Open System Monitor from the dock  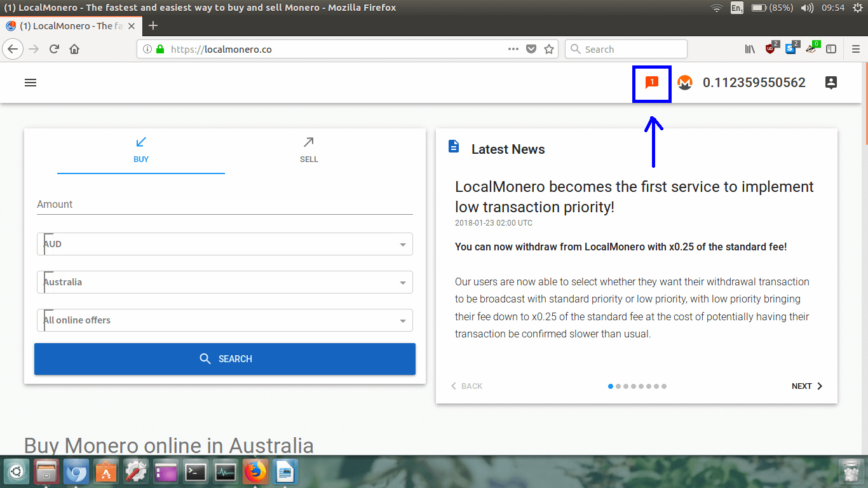click(226, 472)
